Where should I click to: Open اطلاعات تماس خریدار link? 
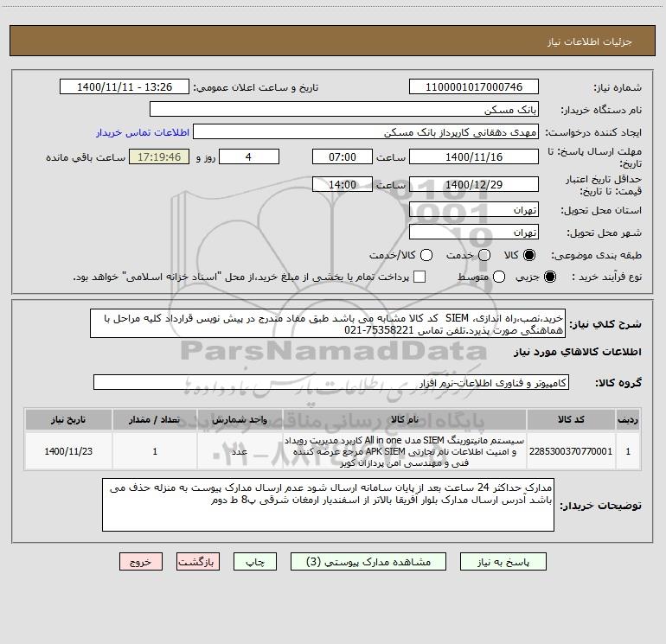click(x=143, y=132)
